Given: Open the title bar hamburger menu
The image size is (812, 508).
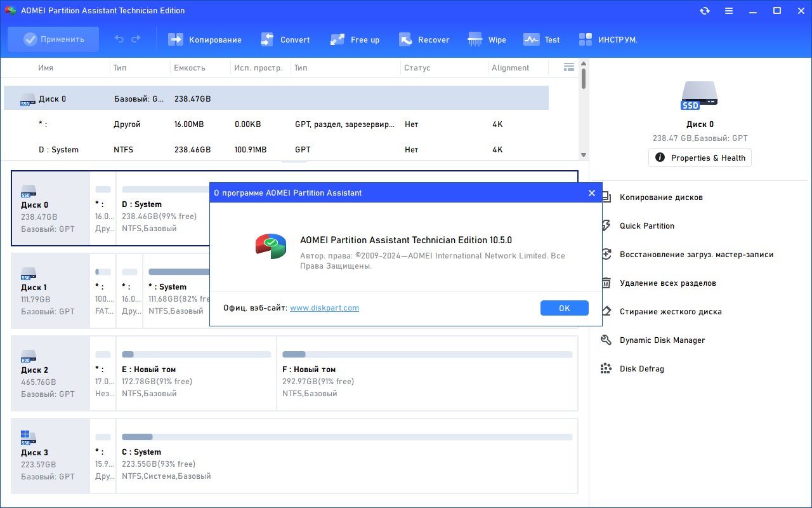Looking at the screenshot, I should tap(729, 11).
